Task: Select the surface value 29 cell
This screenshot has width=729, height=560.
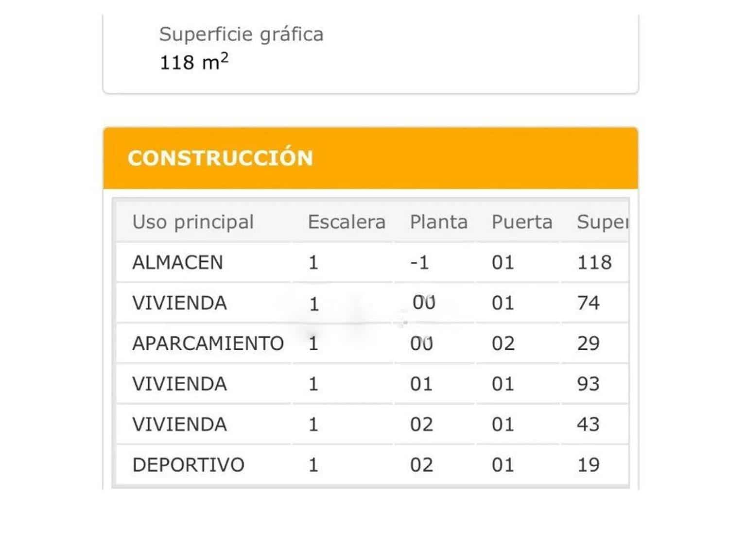Action: (x=588, y=343)
